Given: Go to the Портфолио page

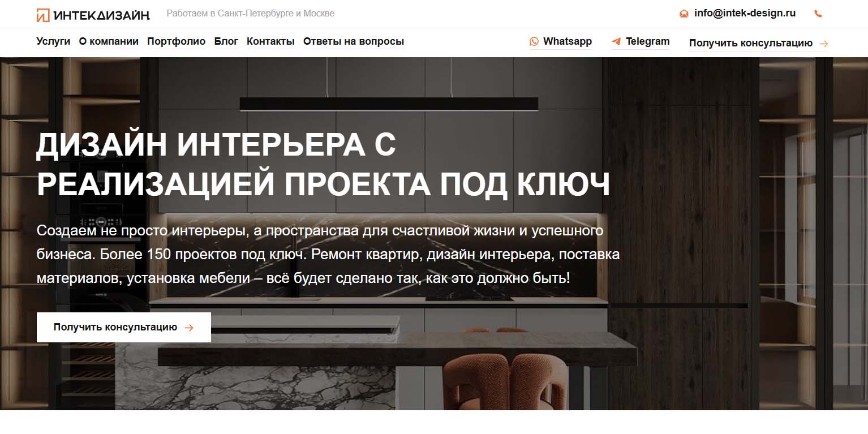Looking at the screenshot, I should point(176,41).
